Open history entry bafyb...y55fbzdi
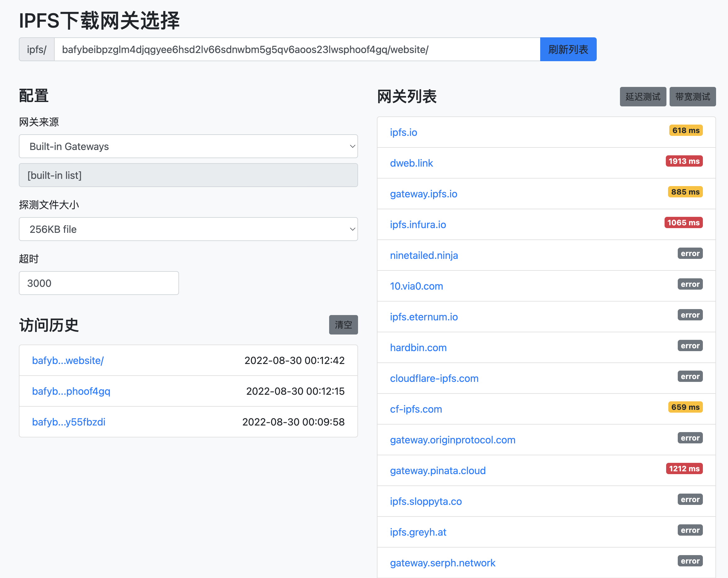728x578 pixels. (68, 422)
